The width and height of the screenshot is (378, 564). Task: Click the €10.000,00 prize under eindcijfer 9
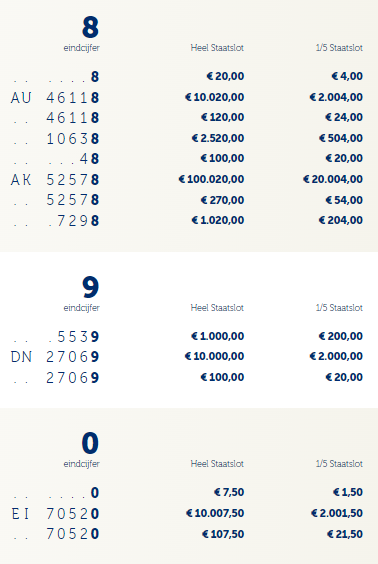214,356
